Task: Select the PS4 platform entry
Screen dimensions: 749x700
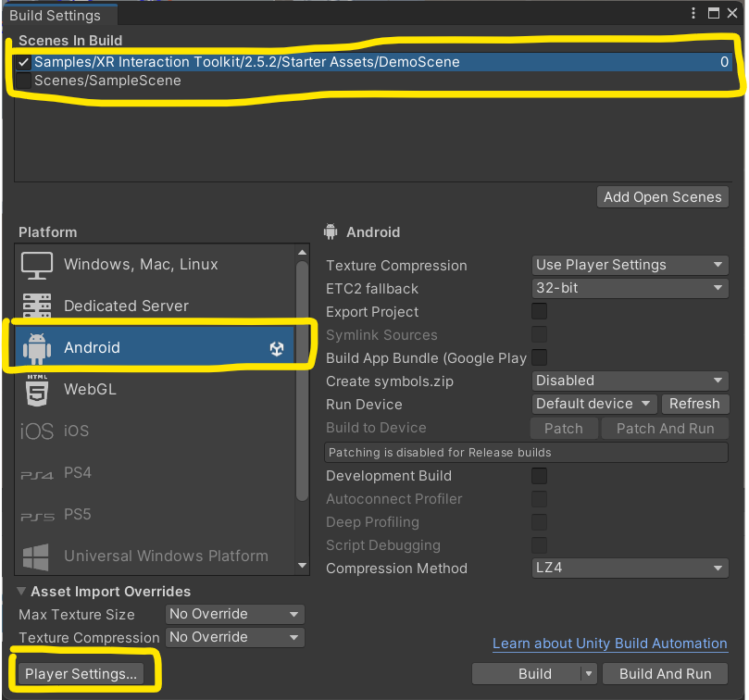Action: (155, 473)
